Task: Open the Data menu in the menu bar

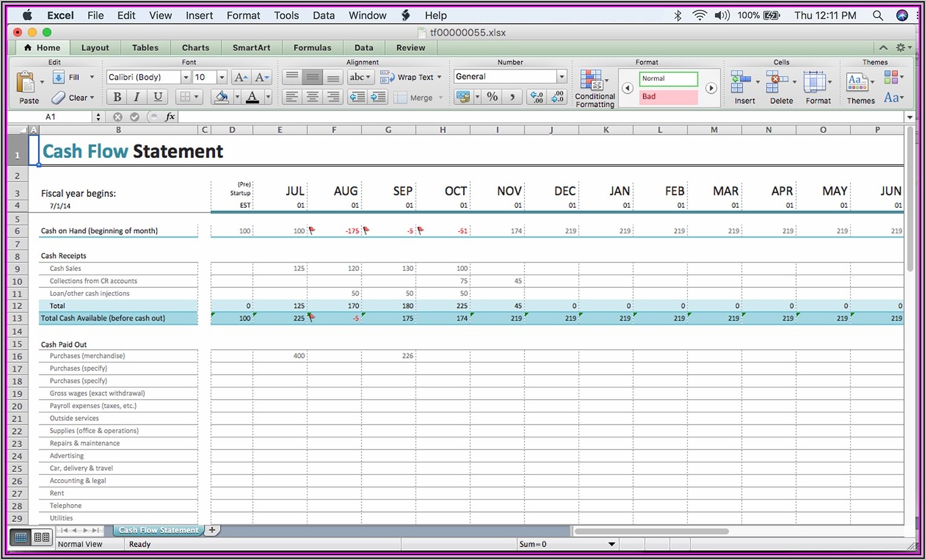Action: coord(323,15)
